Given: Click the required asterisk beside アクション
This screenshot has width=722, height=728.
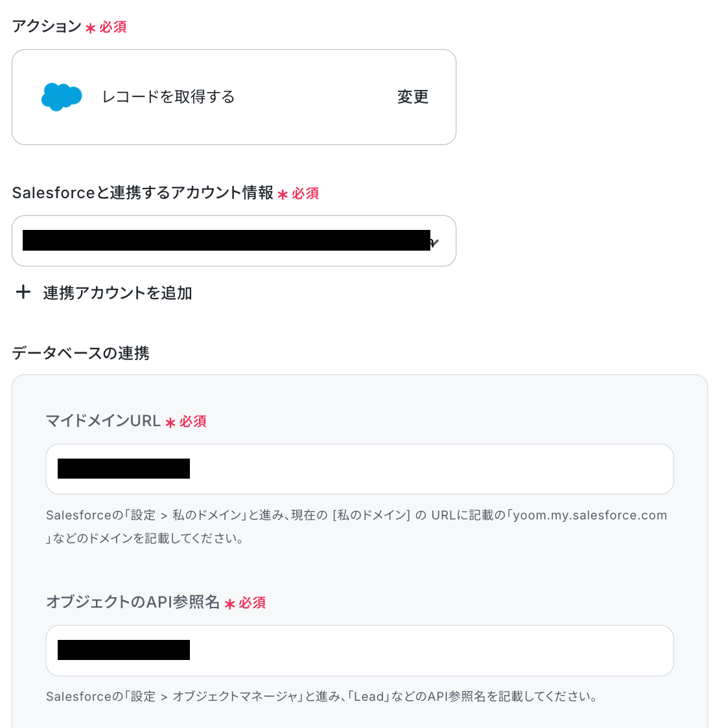Looking at the screenshot, I should pos(90,28).
